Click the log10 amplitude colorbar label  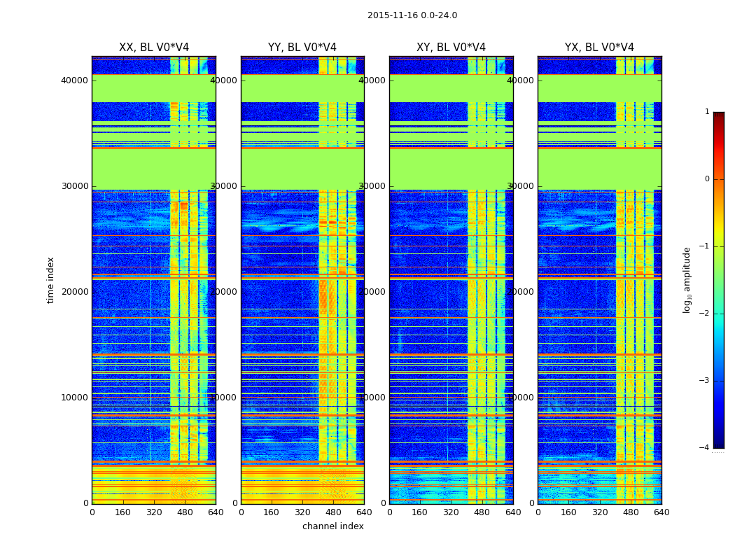(x=687, y=280)
